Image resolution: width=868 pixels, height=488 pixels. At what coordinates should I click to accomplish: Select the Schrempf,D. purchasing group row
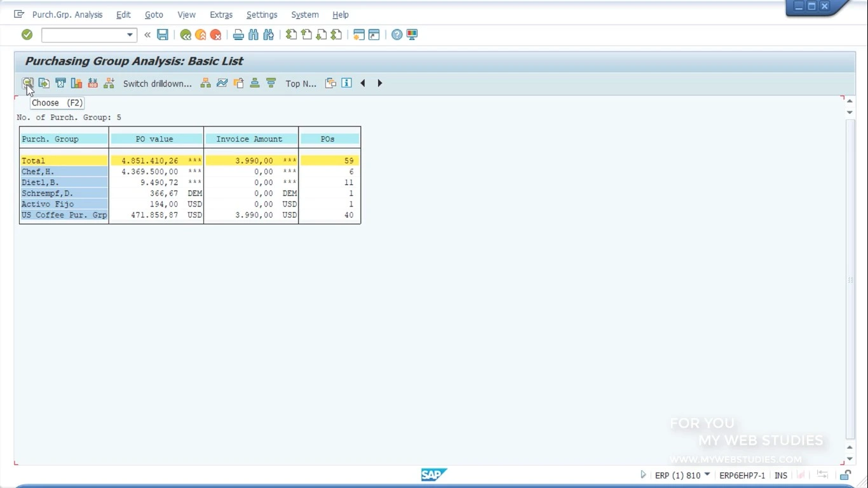click(x=64, y=193)
